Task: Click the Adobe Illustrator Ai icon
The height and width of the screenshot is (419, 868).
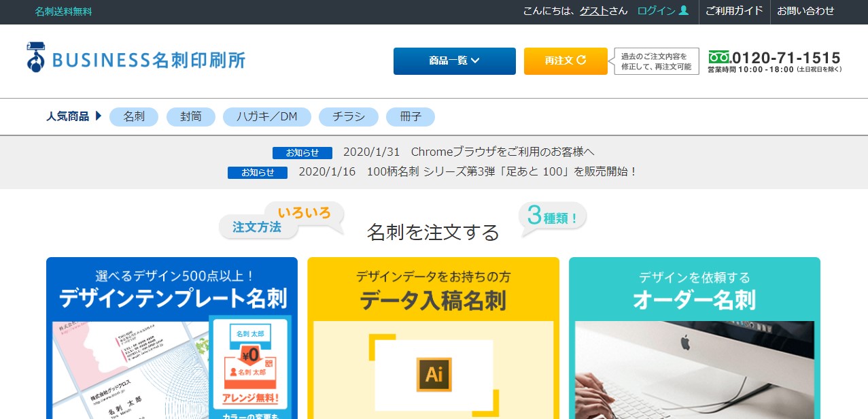Action: [434, 373]
